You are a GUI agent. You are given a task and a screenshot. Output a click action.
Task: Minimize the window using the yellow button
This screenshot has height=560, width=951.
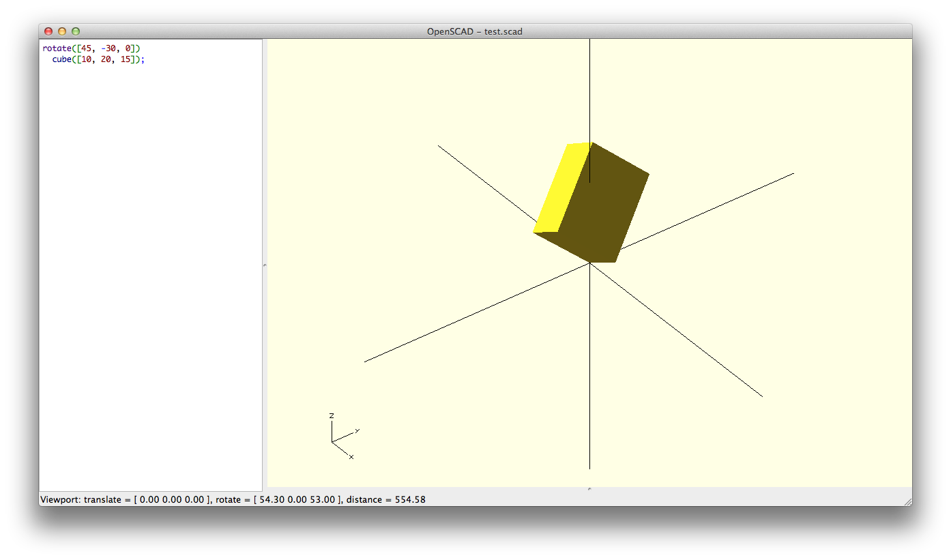click(62, 31)
